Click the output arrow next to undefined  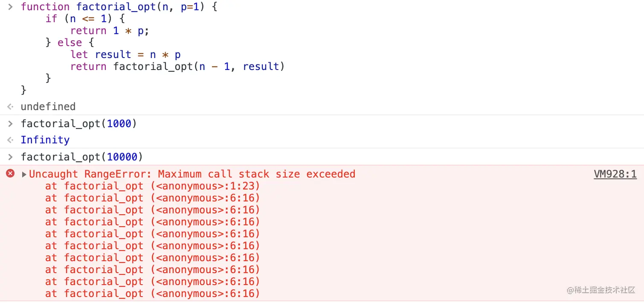click(x=10, y=107)
